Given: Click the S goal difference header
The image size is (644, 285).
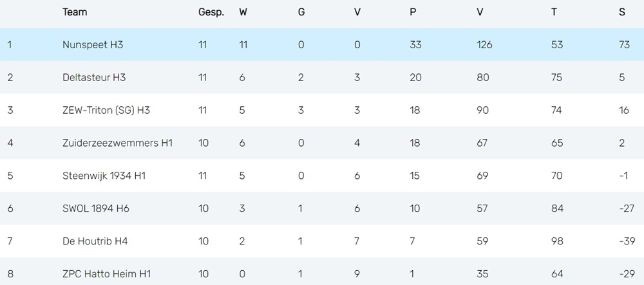Looking at the screenshot, I should 622,12.
